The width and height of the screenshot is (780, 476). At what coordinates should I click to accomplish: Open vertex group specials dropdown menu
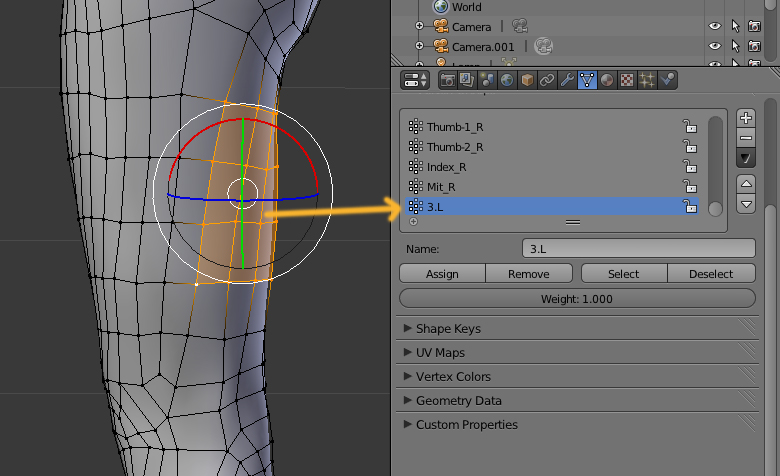[745, 157]
